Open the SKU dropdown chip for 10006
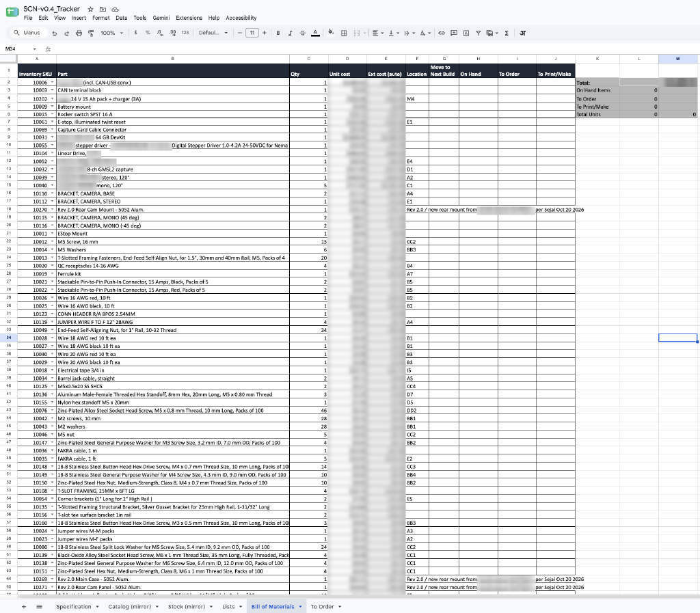The height and width of the screenshot is (613, 700). [52, 83]
